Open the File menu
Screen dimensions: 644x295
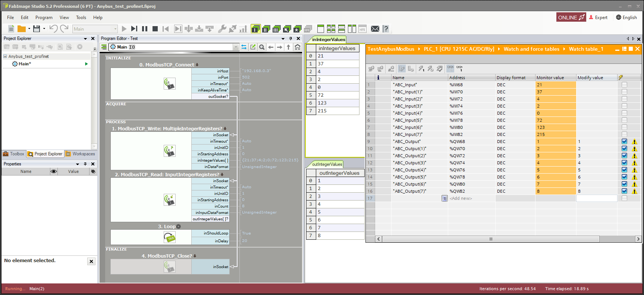(x=10, y=18)
